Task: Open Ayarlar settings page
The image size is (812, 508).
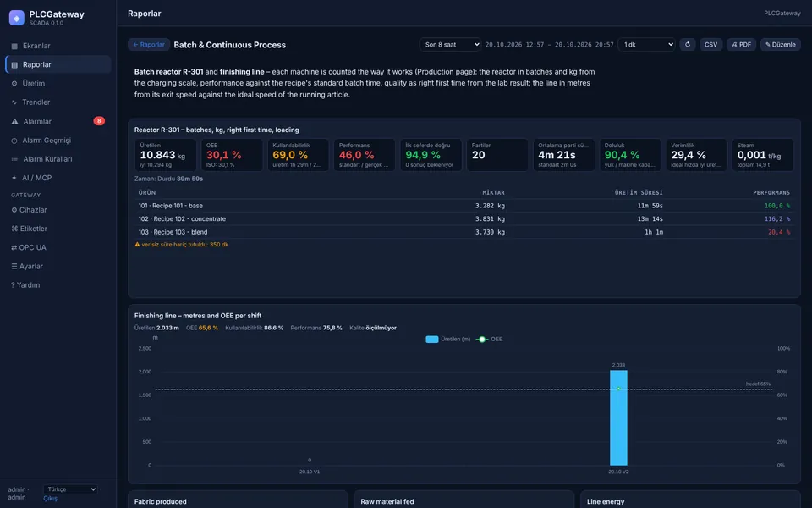Action: click(x=58, y=267)
